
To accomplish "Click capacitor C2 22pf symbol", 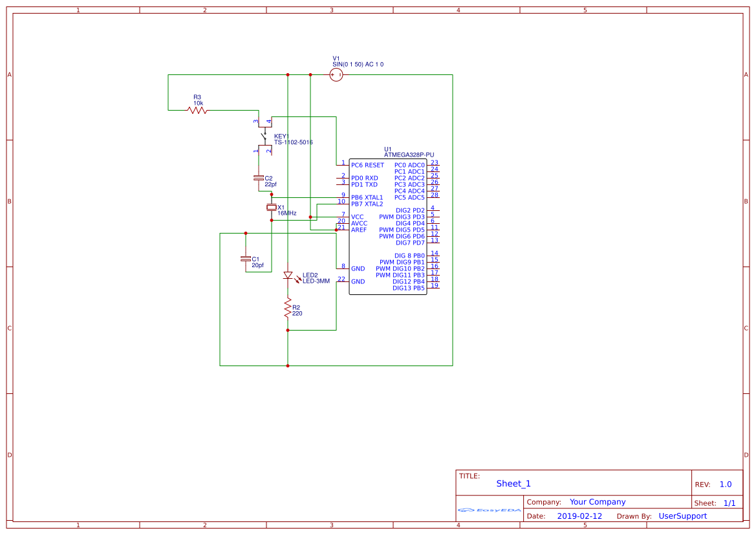I will (x=263, y=179).
